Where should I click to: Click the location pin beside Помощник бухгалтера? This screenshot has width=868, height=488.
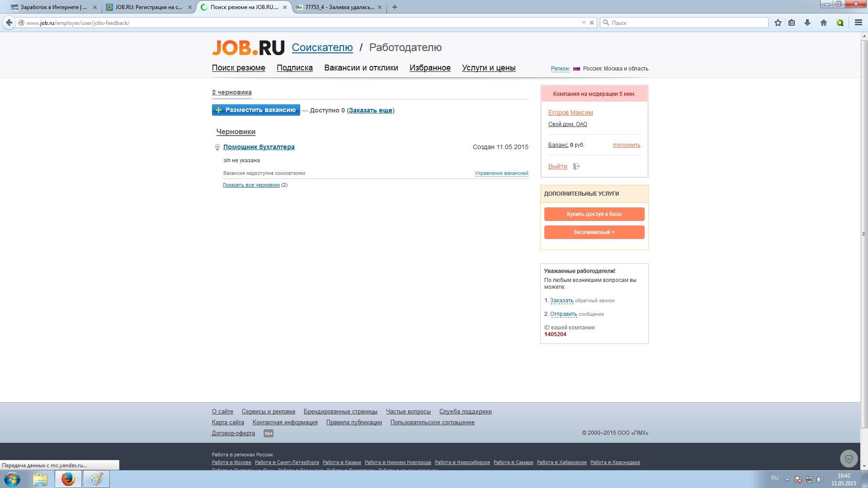pos(217,147)
